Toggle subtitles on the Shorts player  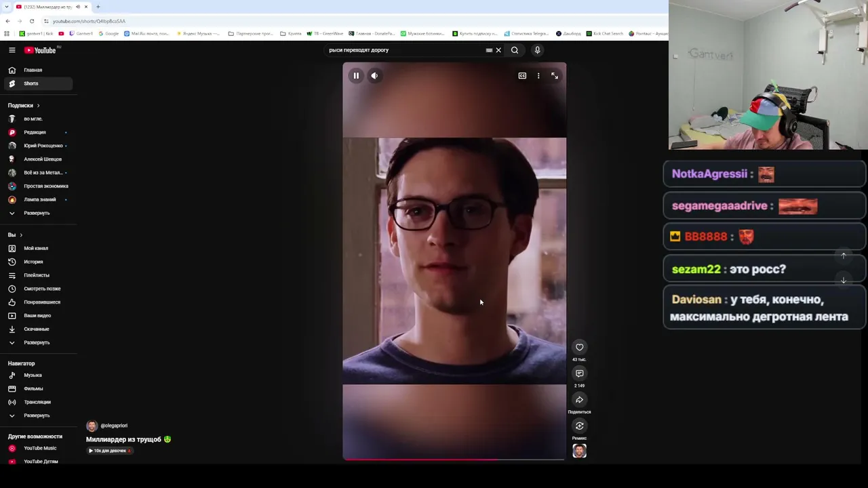(x=522, y=76)
